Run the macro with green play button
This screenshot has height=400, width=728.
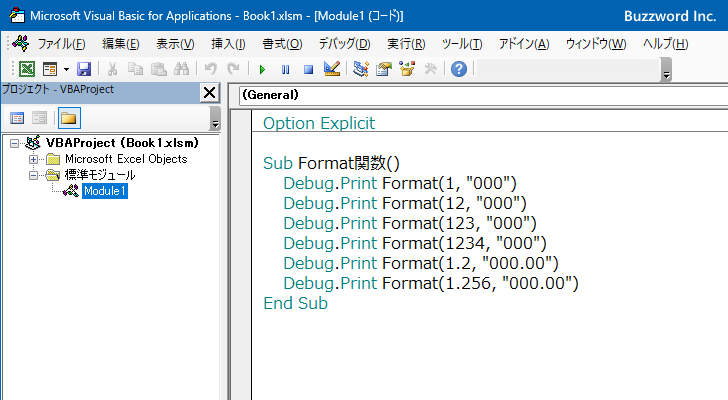(262, 70)
